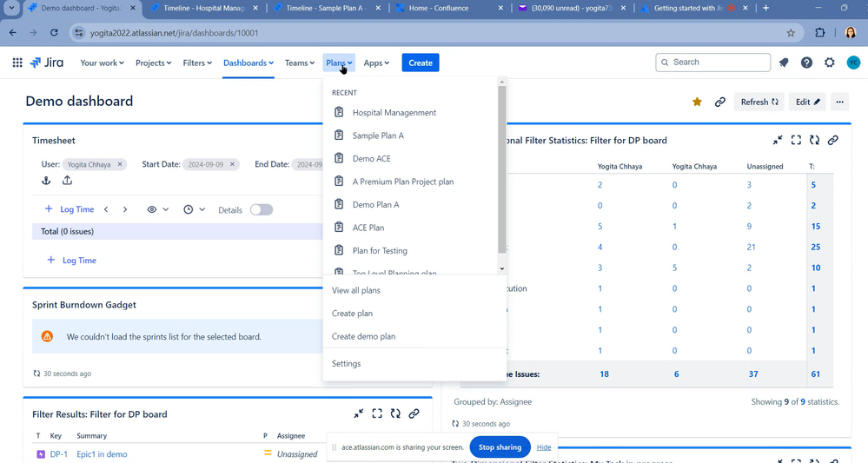This screenshot has height=463, width=868.
Task: Refresh the Filter Statistics gadget icon
Action: [814, 140]
